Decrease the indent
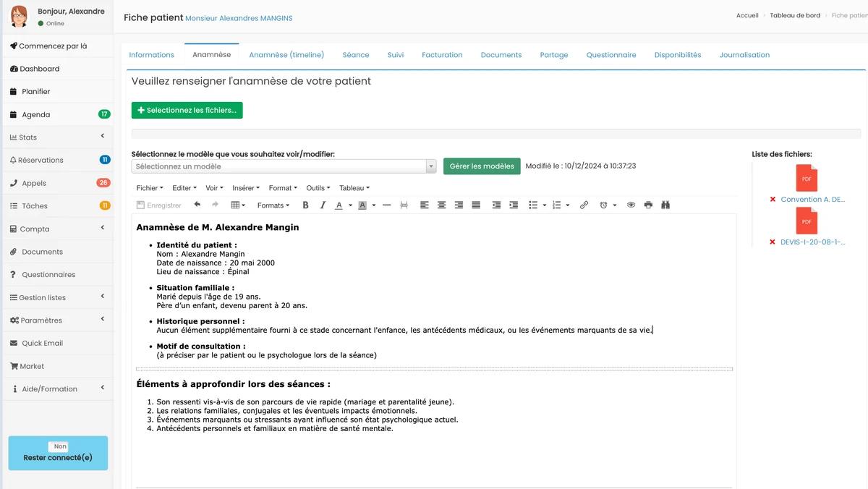Viewport: 868px width, 489px height. [496, 205]
